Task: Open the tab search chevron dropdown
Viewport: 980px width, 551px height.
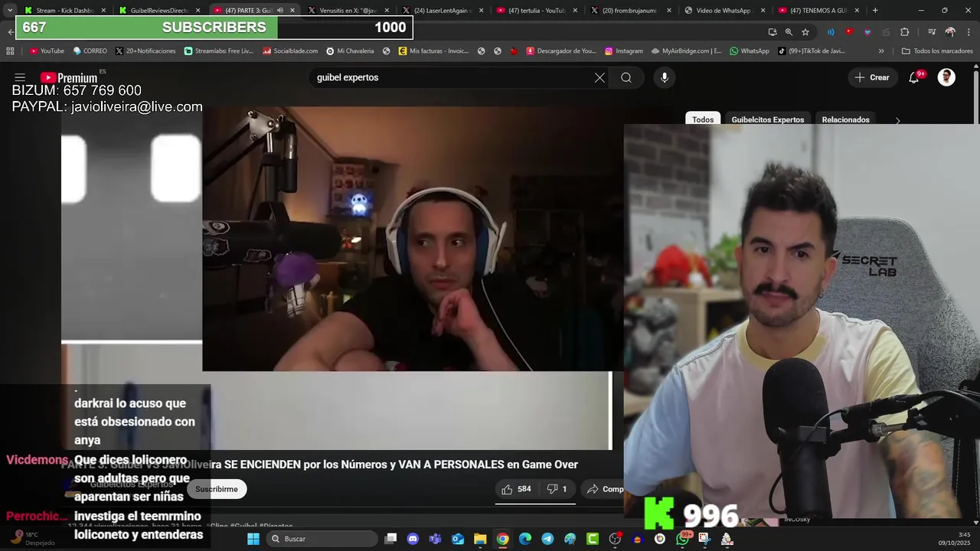Action: click(10, 11)
